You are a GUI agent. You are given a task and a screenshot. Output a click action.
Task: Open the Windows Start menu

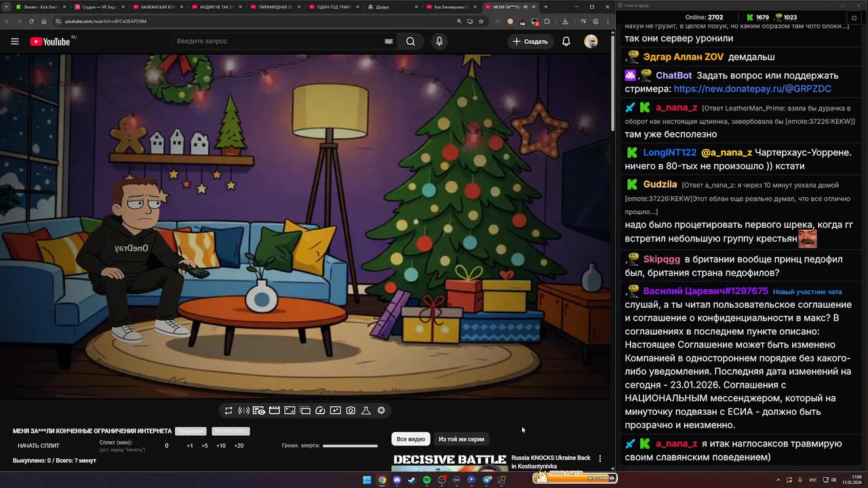pos(367,480)
